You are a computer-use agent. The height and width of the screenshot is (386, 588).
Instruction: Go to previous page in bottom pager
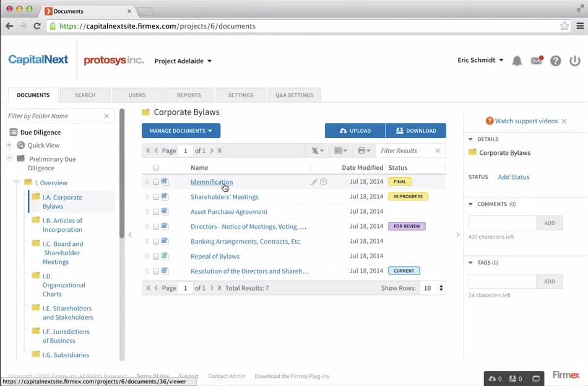(x=157, y=288)
